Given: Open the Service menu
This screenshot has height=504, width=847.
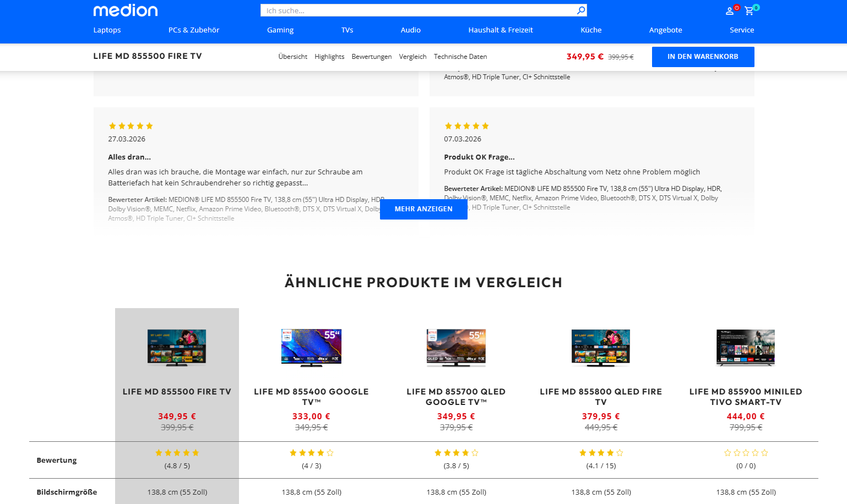Looking at the screenshot, I should click(742, 30).
